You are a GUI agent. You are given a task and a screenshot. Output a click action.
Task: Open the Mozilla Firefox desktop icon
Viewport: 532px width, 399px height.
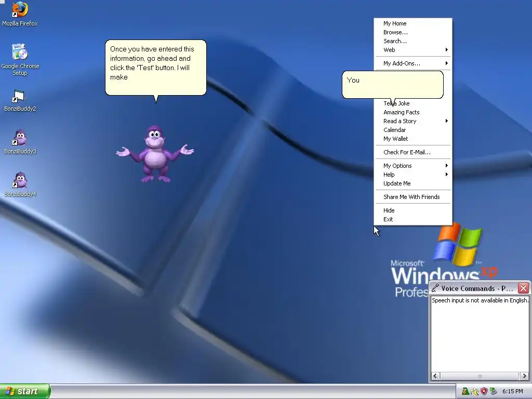point(20,14)
